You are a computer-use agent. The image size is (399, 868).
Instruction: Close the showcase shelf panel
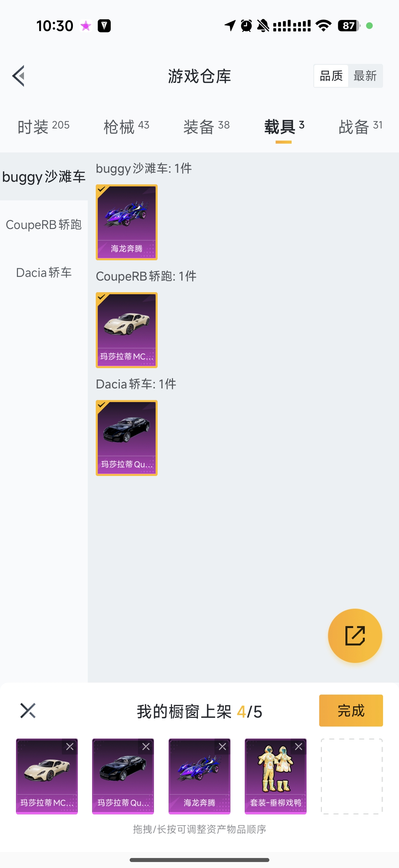point(28,711)
